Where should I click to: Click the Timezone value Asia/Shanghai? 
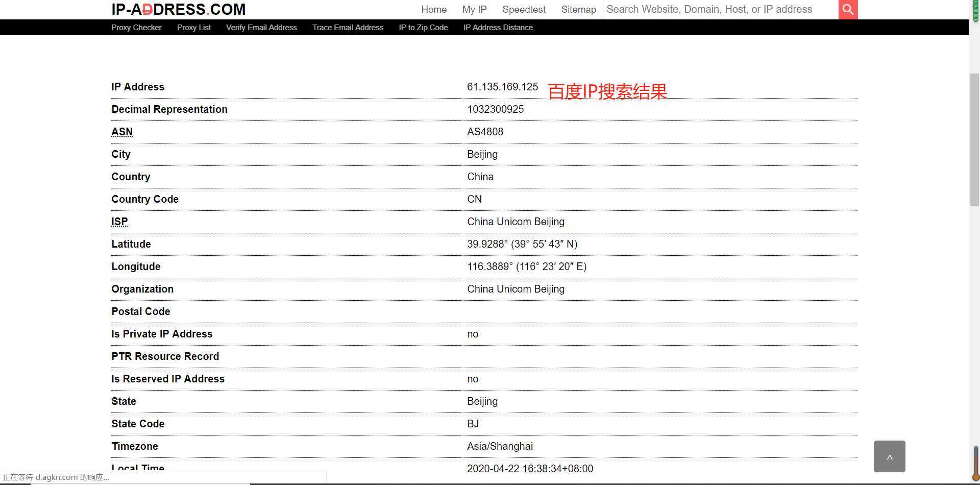(x=500, y=446)
